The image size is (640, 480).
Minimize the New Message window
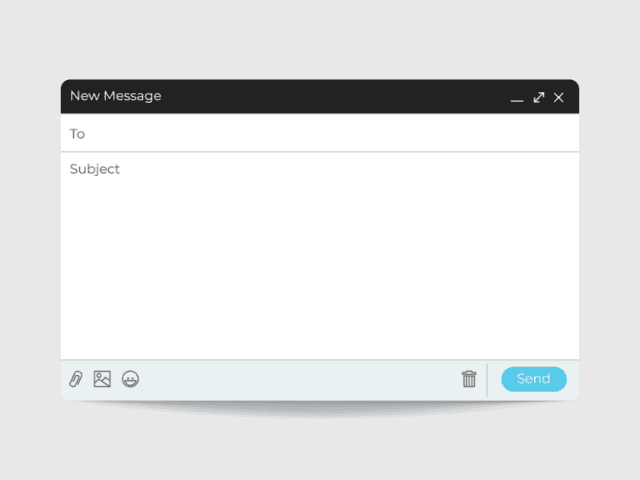(x=517, y=100)
